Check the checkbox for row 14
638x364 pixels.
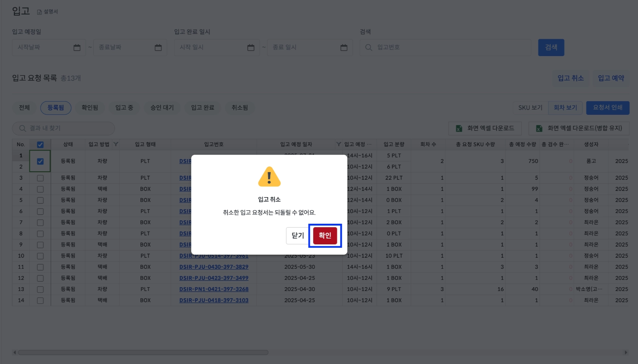(40, 301)
